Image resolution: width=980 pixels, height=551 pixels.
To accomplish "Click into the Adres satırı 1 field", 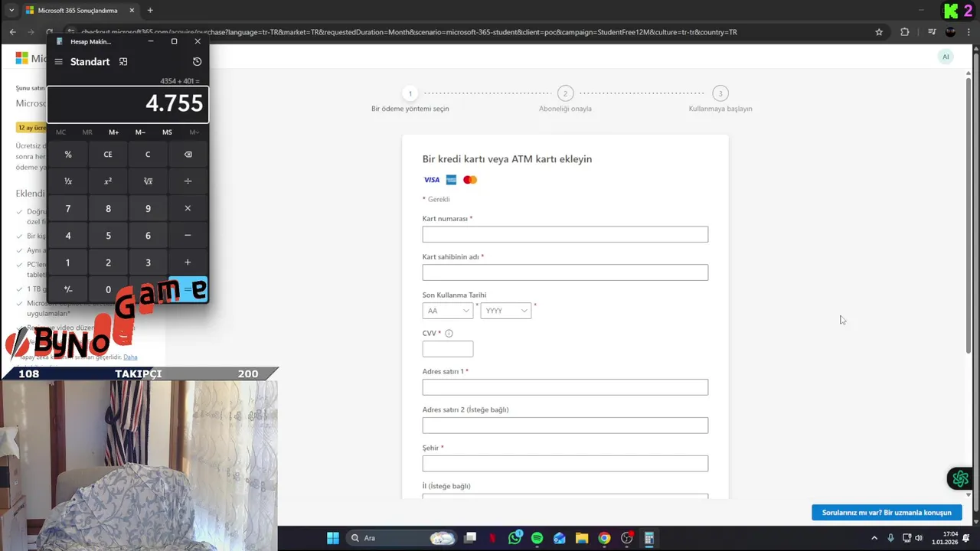I will [x=565, y=387].
